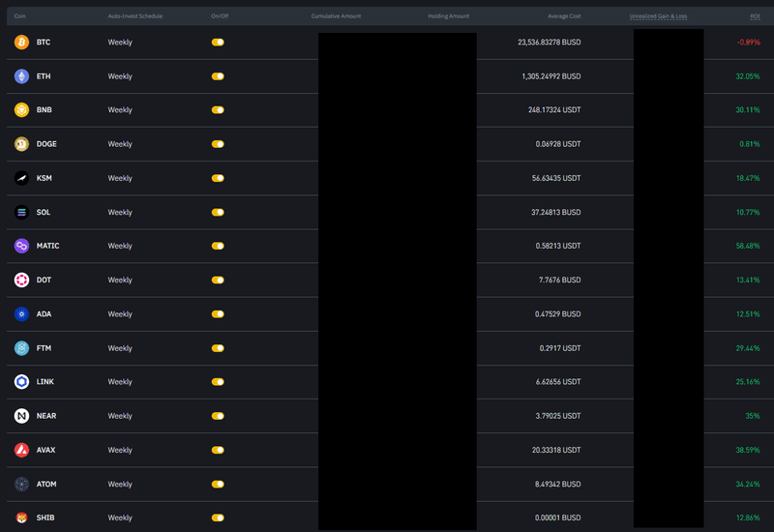This screenshot has width=774, height=532.
Task: Click the BTC coin icon
Action: click(21, 42)
